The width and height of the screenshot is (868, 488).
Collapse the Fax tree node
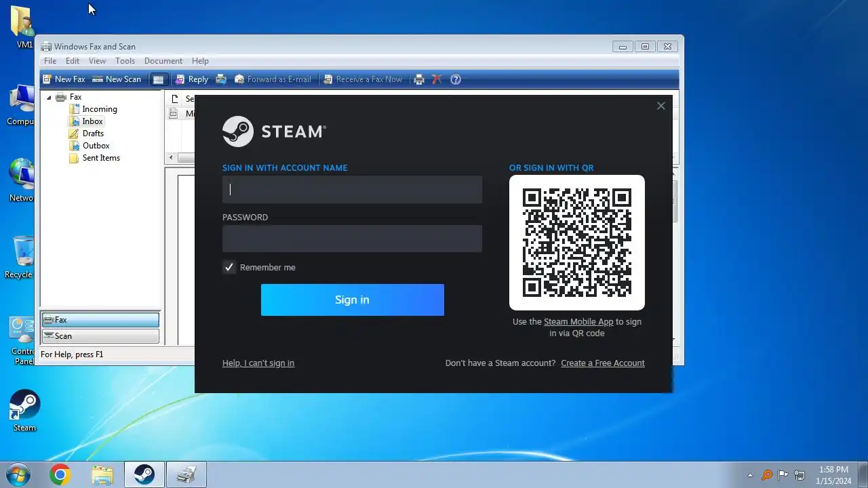tap(49, 97)
